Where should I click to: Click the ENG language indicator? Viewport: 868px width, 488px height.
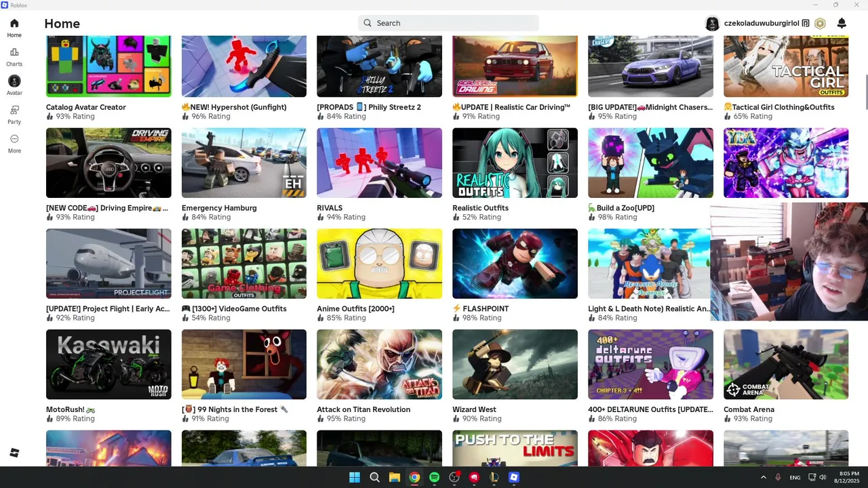click(795, 477)
